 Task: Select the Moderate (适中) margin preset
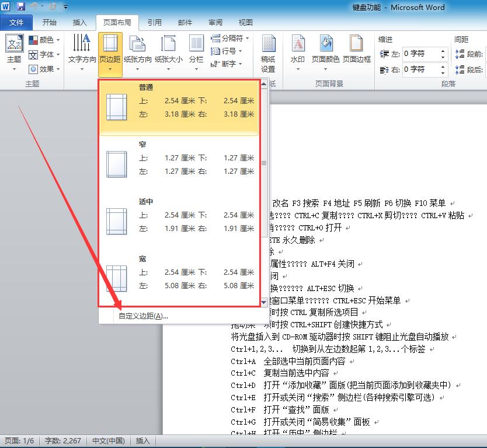tap(179, 222)
